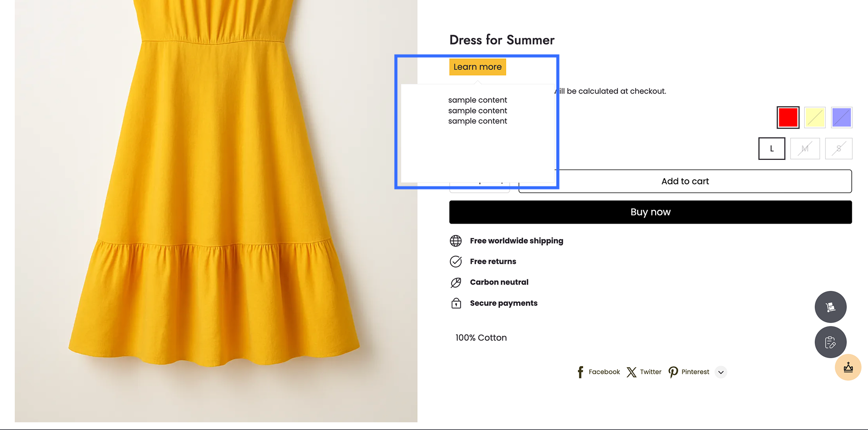The width and height of the screenshot is (868, 430).
Task: Click the Add to cart button
Action: [685, 181]
